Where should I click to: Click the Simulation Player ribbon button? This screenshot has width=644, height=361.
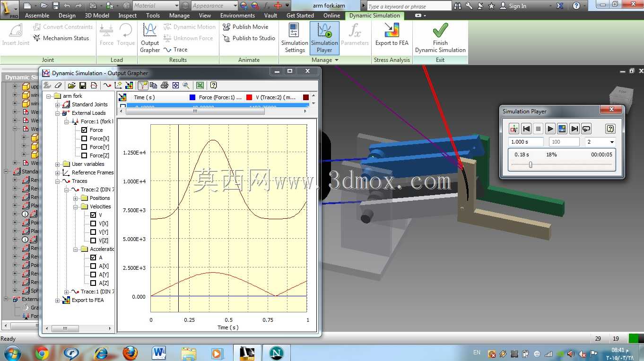[324, 38]
